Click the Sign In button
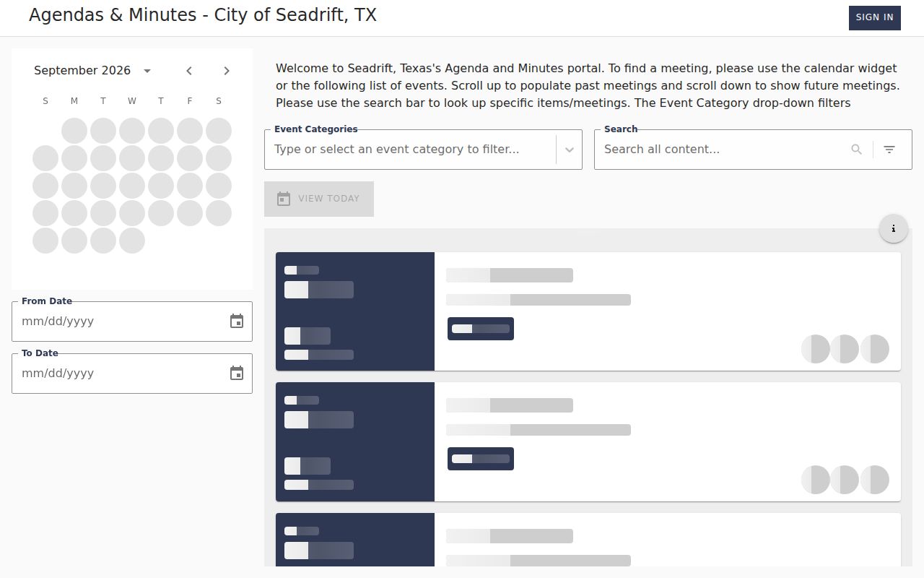 874,17
